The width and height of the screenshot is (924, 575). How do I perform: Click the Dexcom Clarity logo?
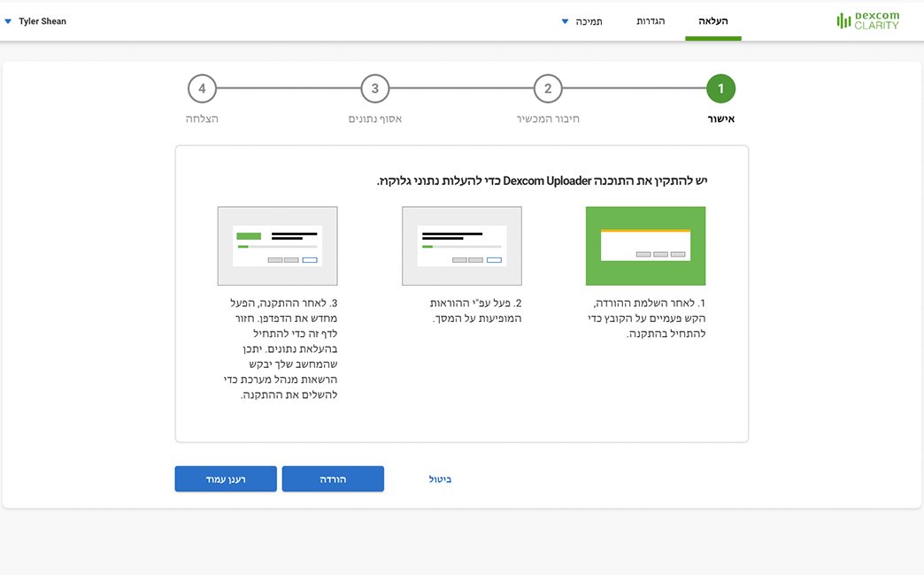[x=868, y=20]
